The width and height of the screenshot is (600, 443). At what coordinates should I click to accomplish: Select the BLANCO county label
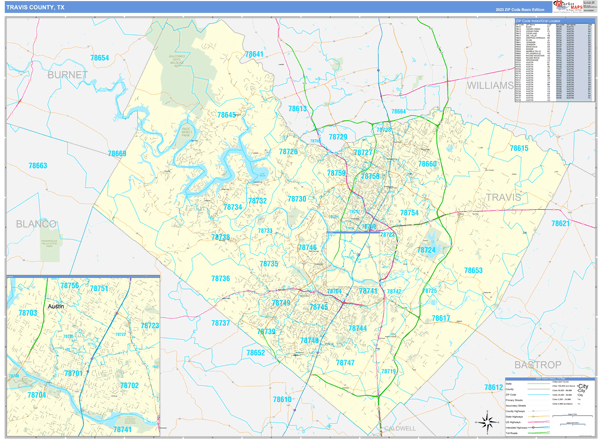35,224
